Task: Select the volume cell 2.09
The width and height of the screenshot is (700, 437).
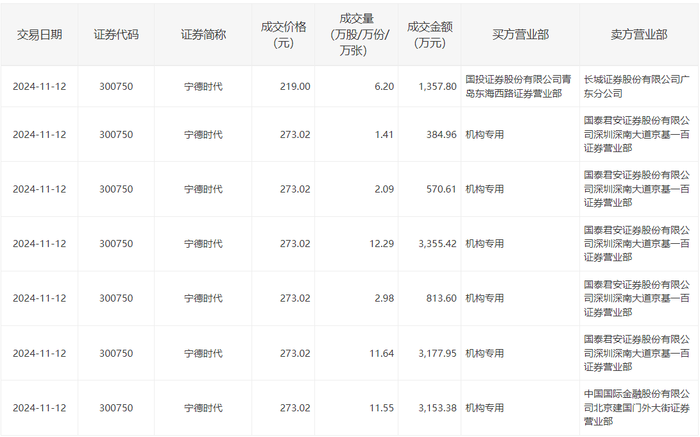Action: pyautogui.click(x=384, y=189)
